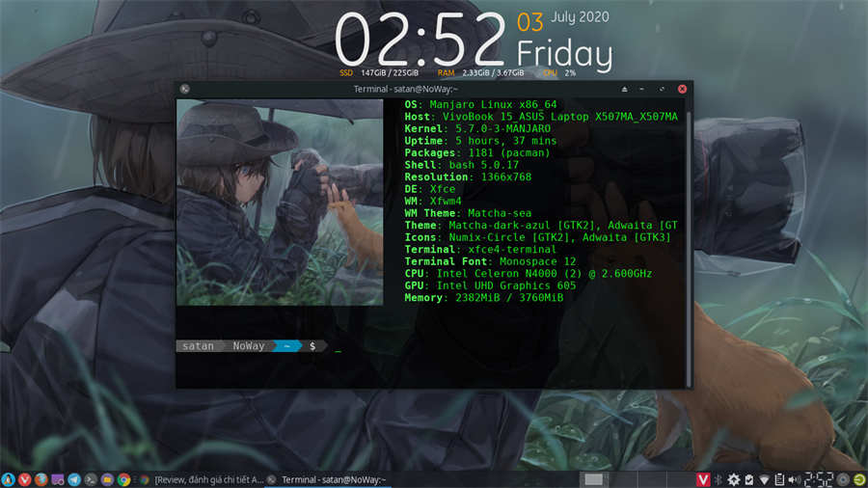868x488 pixels.
Task: Shade the Terminal window with roll-up arrow
Action: pos(624,89)
